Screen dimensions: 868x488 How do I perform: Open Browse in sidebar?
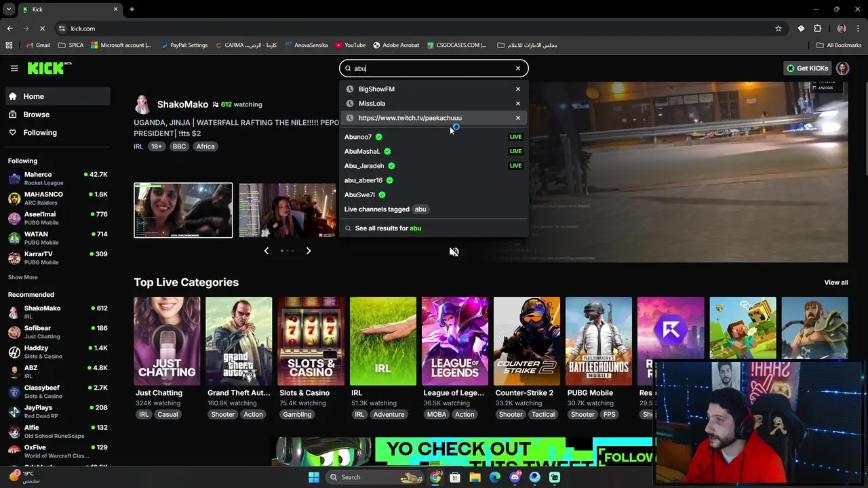[x=58, y=115]
